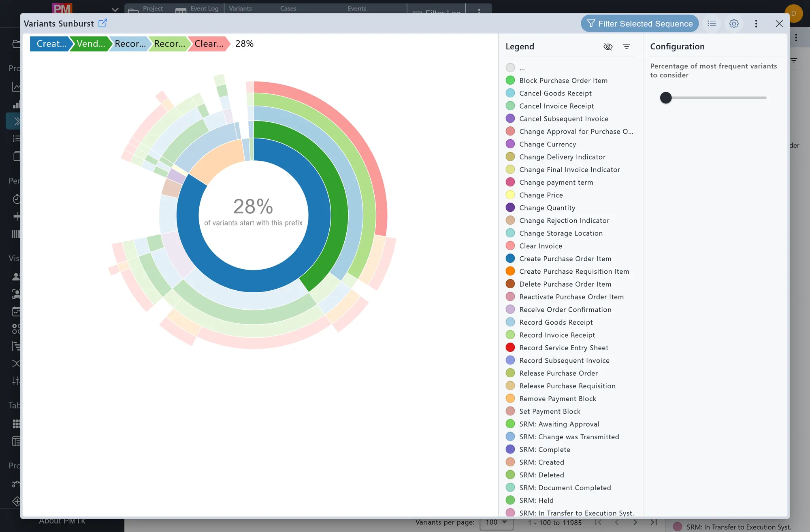
Task: Open the dialog's three-dot more menu
Action: click(x=756, y=23)
